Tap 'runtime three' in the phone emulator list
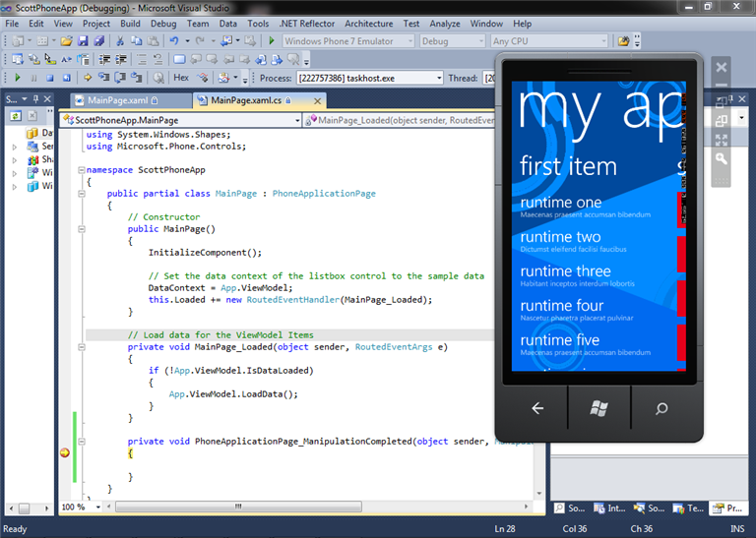Viewport: 756px width, 538px height. (565, 271)
